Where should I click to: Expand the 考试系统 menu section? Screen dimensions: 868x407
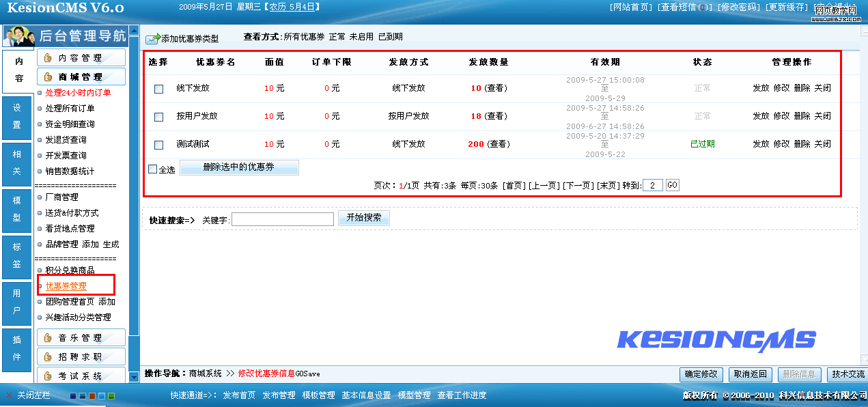pyautogui.click(x=81, y=376)
